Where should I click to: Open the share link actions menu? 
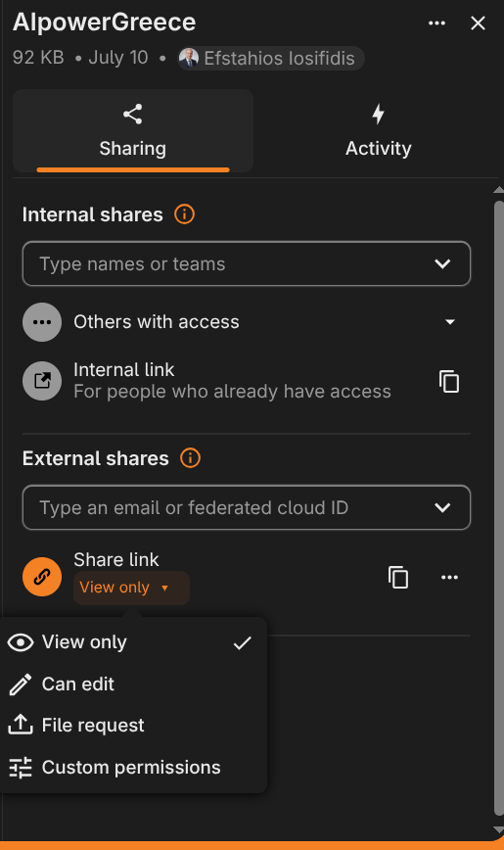pyautogui.click(x=449, y=577)
